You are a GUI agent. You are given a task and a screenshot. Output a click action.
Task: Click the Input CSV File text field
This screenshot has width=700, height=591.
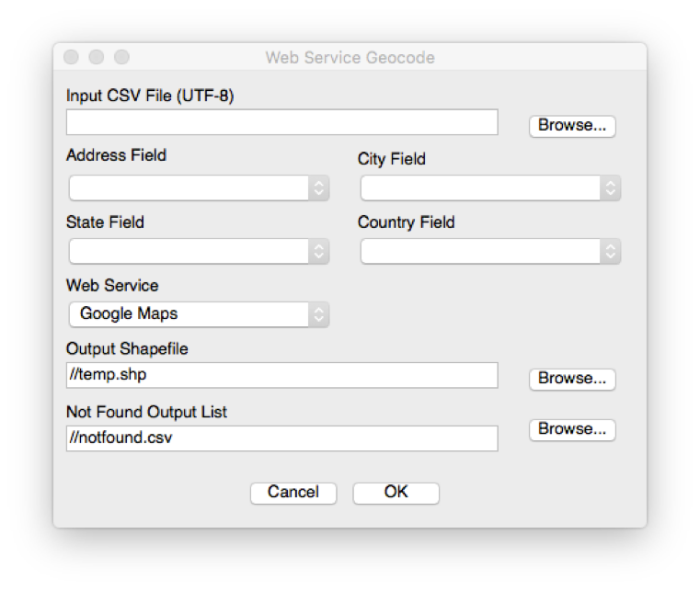(x=281, y=122)
